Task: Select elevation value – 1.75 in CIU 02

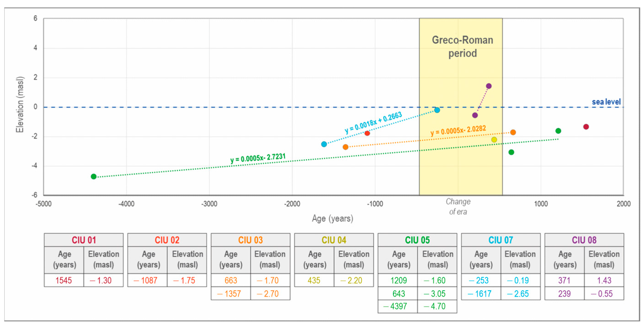Action: tap(184, 280)
